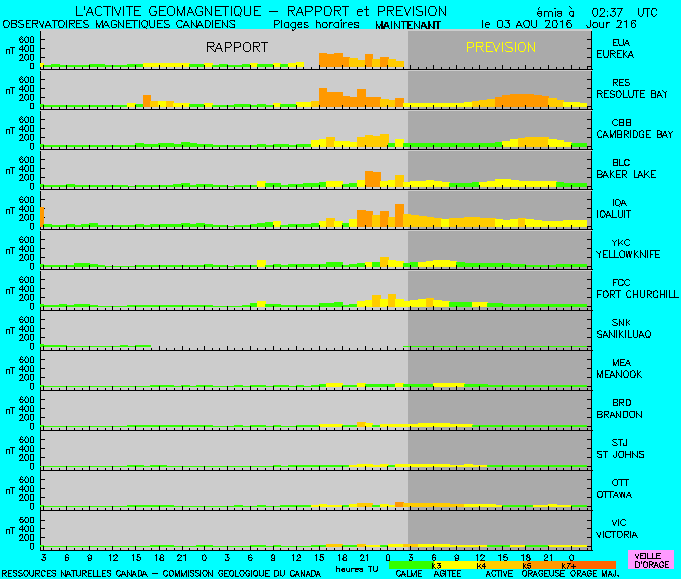
Task: Click the STJ ST JOHNS station label
Action: coord(620,448)
